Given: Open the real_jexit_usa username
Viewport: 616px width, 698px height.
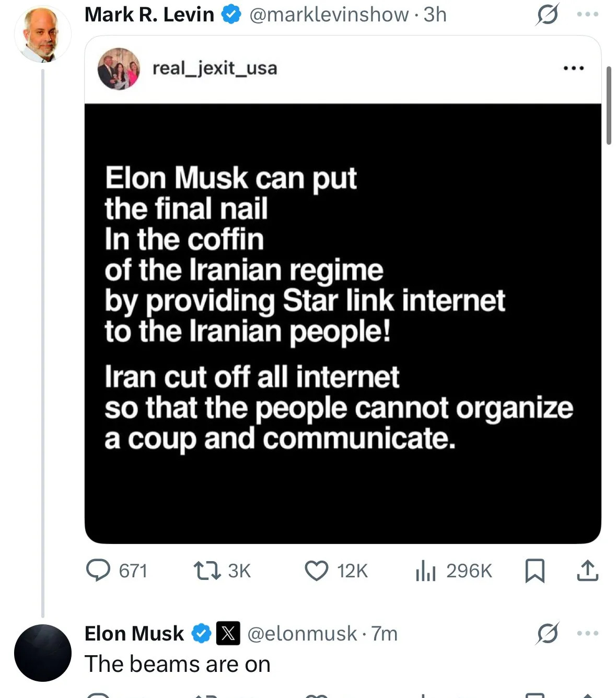Looking at the screenshot, I should pos(215,68).
